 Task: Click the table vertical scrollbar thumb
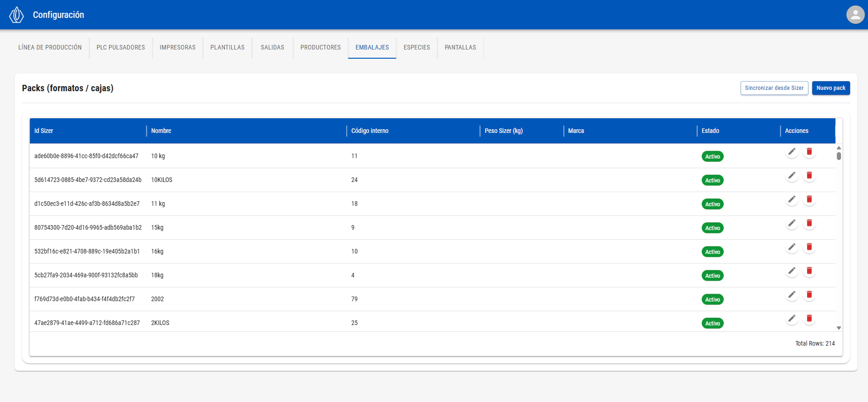click(x=839, y=156)
